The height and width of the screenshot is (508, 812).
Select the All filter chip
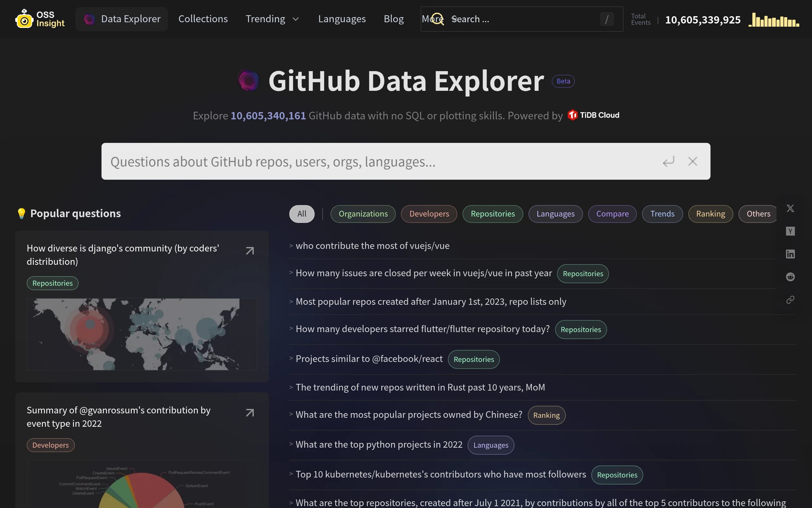302,214
